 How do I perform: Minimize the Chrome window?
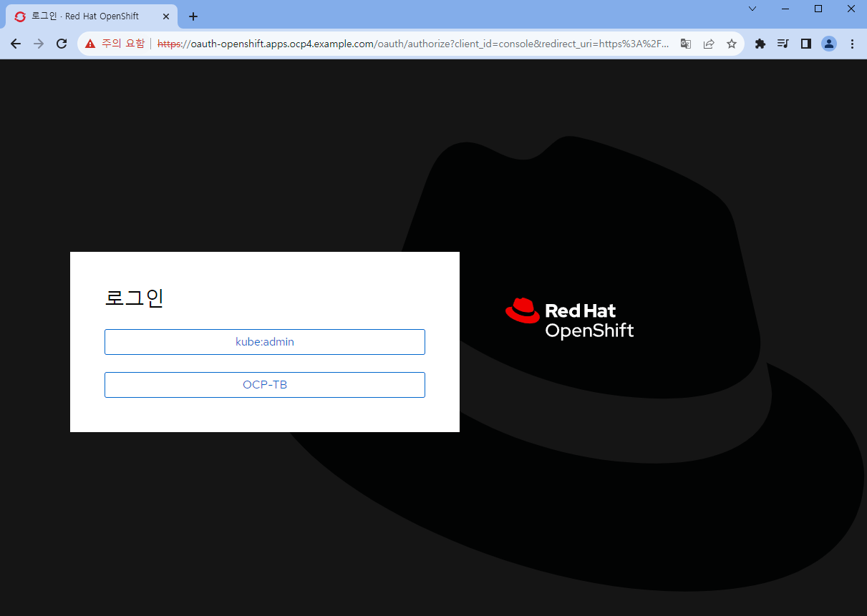785,9
